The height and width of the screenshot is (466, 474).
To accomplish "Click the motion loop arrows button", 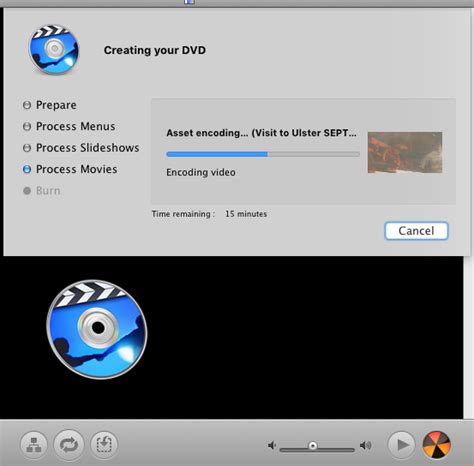I will 69,445.
